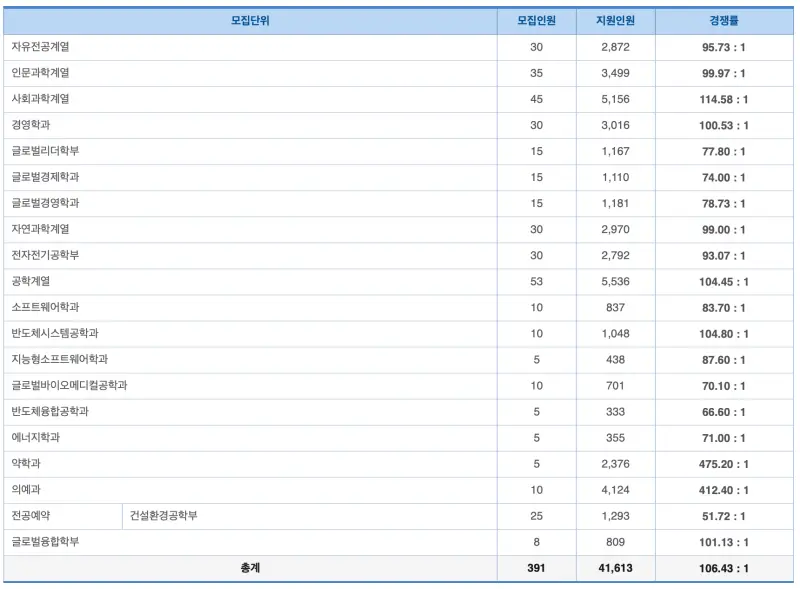
Task: Select the 글로벌바이오메디컬공학과 row label
Action: point(69,385)
